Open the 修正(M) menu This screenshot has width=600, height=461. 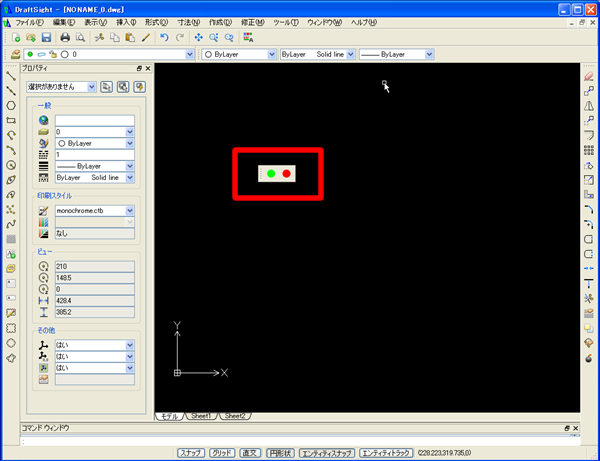253,23
